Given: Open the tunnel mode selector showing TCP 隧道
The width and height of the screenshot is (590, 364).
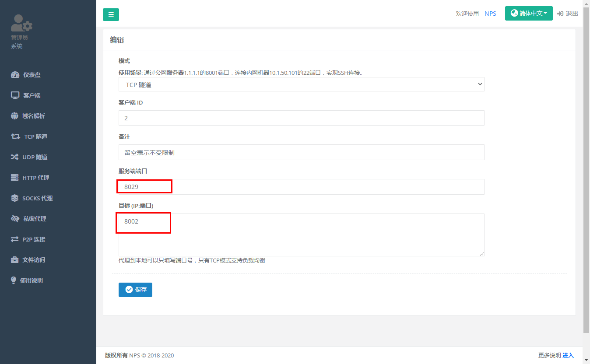Looking at the screenshot, I should (x=301, y=84).
